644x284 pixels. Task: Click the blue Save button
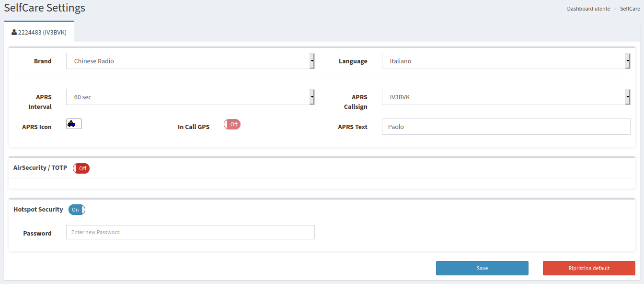[482, 268]
